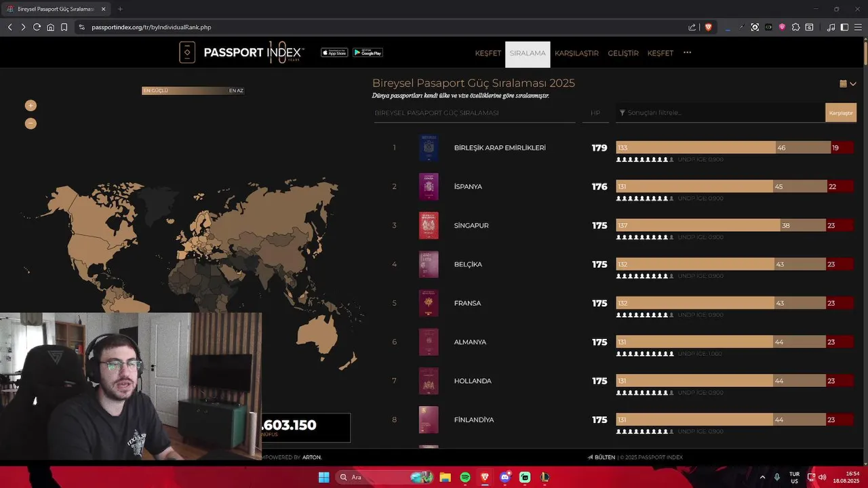Image resolution: width=868 pixels, height=488 pixels.
Task: Click BİRLEŞİK ARAP EMİRLİKLERİ country name
Action: [x=500, y=148]
